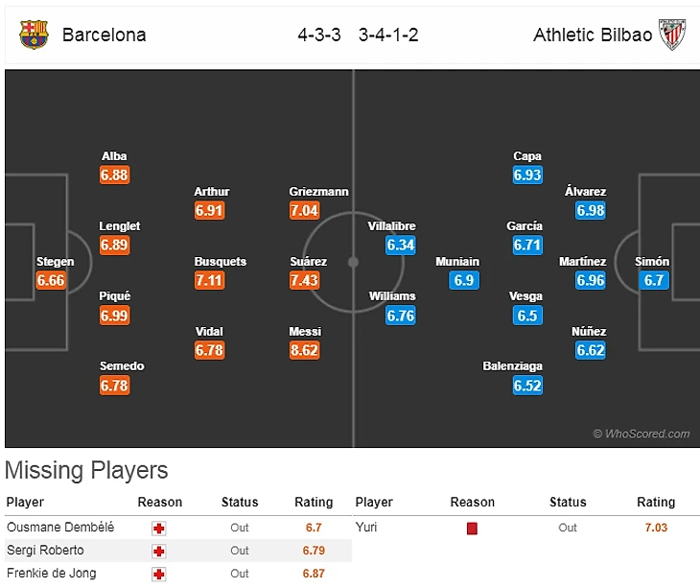700x588 pixels.
Task: Click the WhoScored.com copyright watermark
Action: click(x=641, y=434)
